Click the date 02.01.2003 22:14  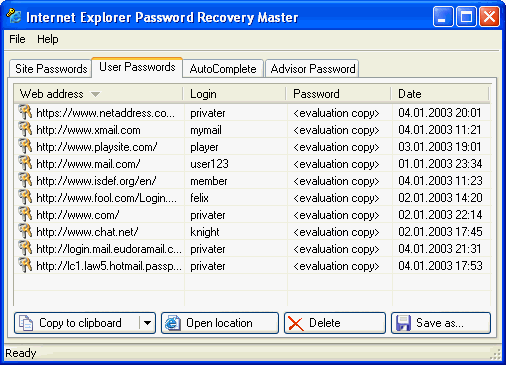[440, 215]
